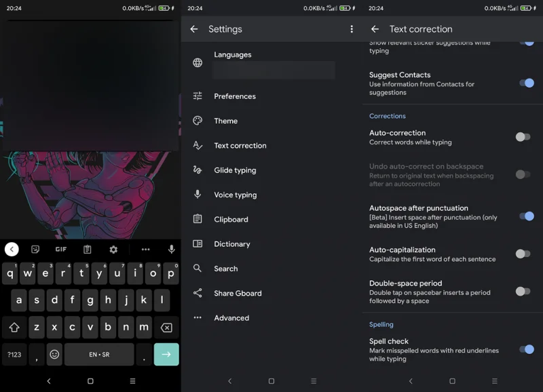The width and height of the screenshot is (543, 392).
Task: Open clipboard icon in keyboard toolbar
Action: pos(88,249)
